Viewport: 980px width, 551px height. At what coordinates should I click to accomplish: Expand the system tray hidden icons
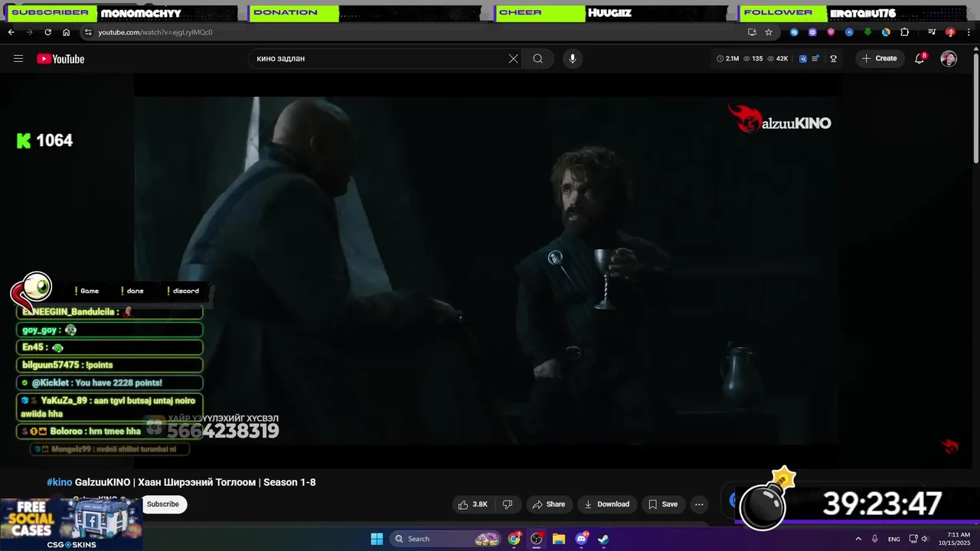pos(858,539)
